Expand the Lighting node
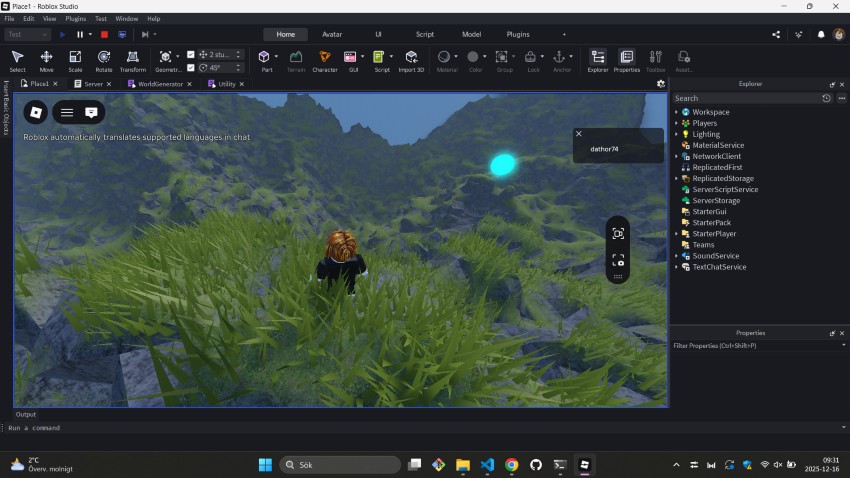The width and height of the screenshot is (850, 478). (677, 134)
